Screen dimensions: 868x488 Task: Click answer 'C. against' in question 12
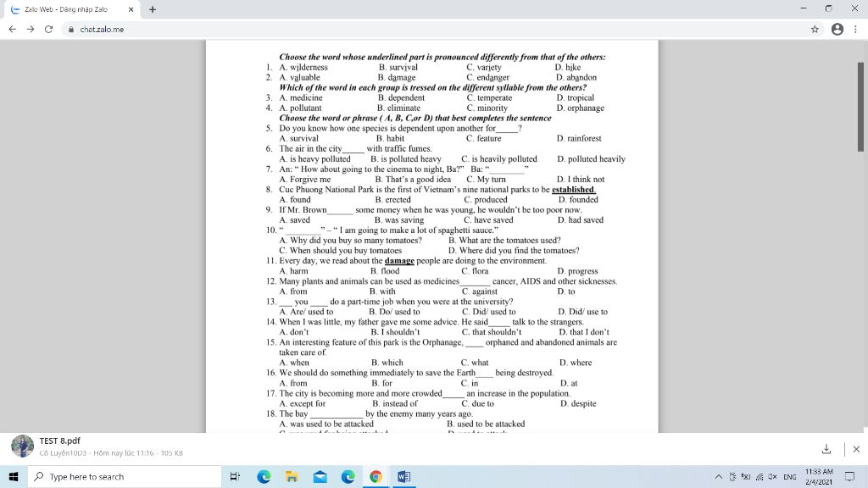(480, 291)
